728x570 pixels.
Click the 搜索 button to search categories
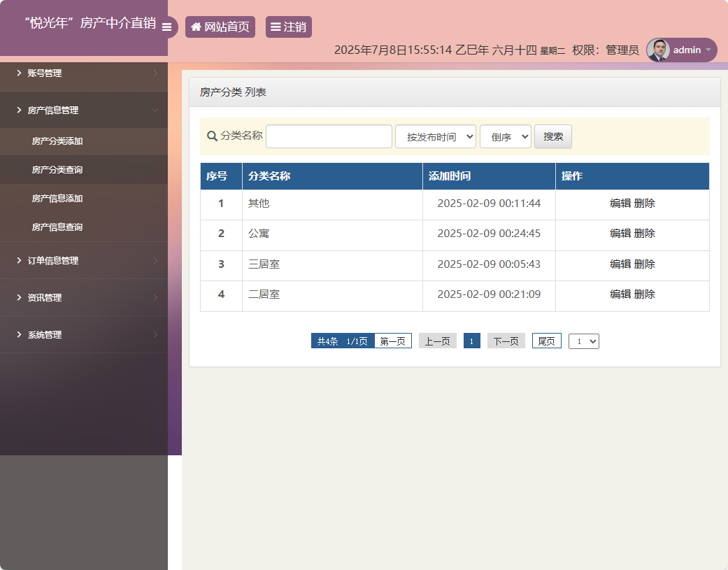click(x=552, y=136)
